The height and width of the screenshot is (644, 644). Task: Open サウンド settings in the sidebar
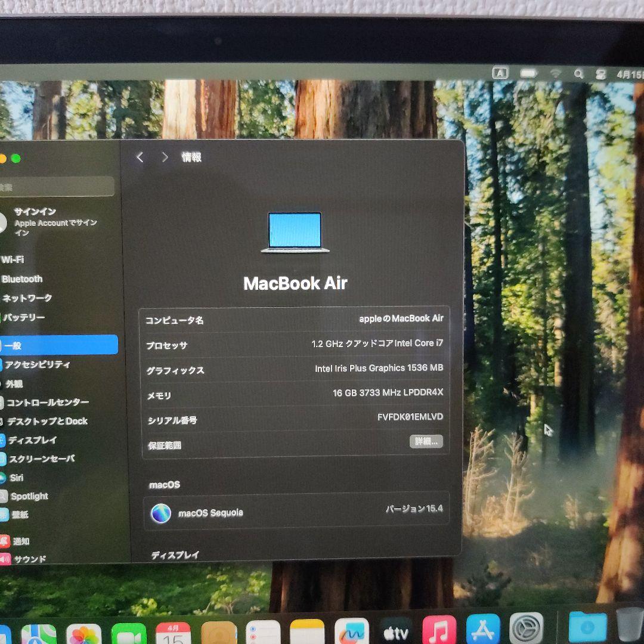29,559
